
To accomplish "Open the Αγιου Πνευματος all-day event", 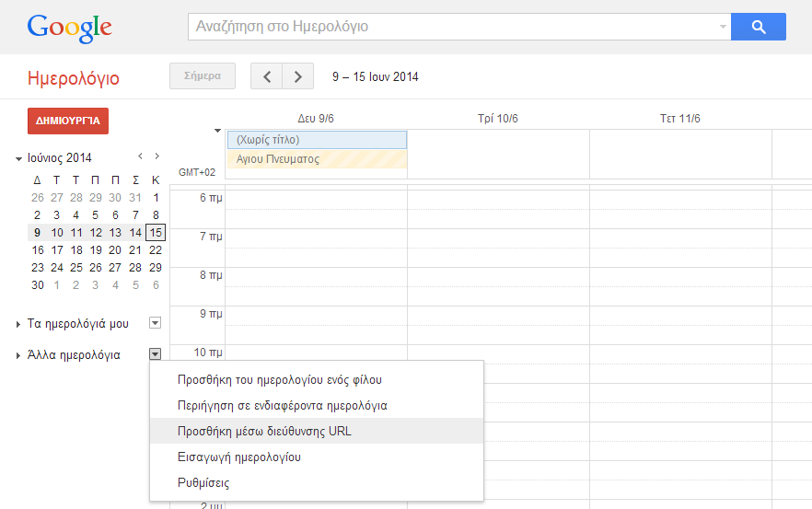I will 316,159.
